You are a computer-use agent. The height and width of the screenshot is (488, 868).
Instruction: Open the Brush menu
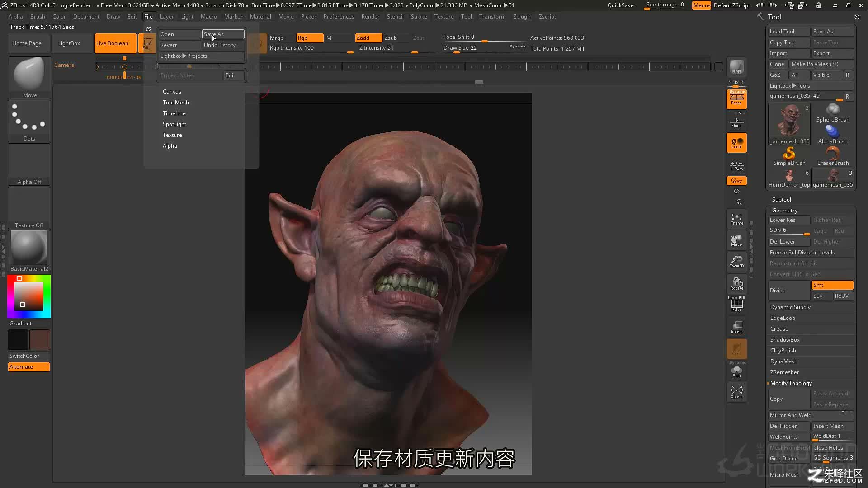38,17
